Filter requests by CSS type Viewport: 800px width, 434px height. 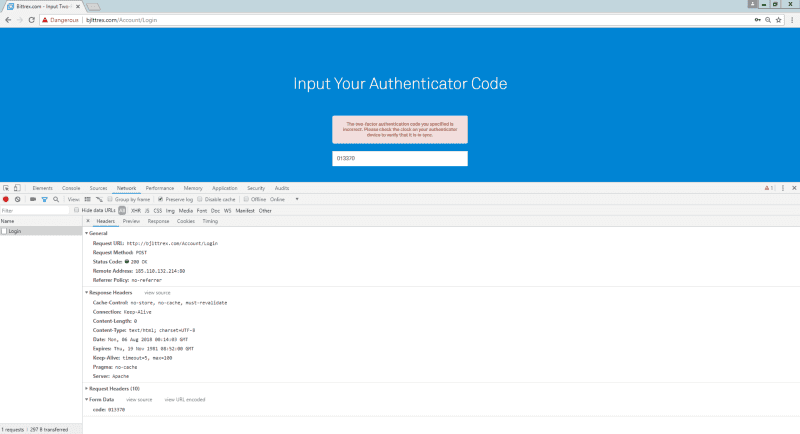(x=158, y=211)
